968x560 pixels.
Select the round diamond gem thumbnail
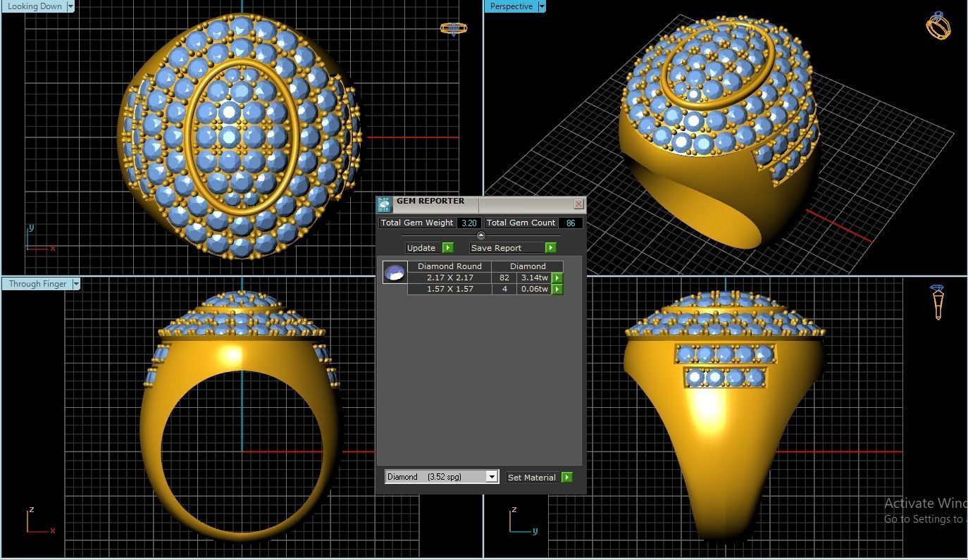pyautogui.click(x=395, y=272)
